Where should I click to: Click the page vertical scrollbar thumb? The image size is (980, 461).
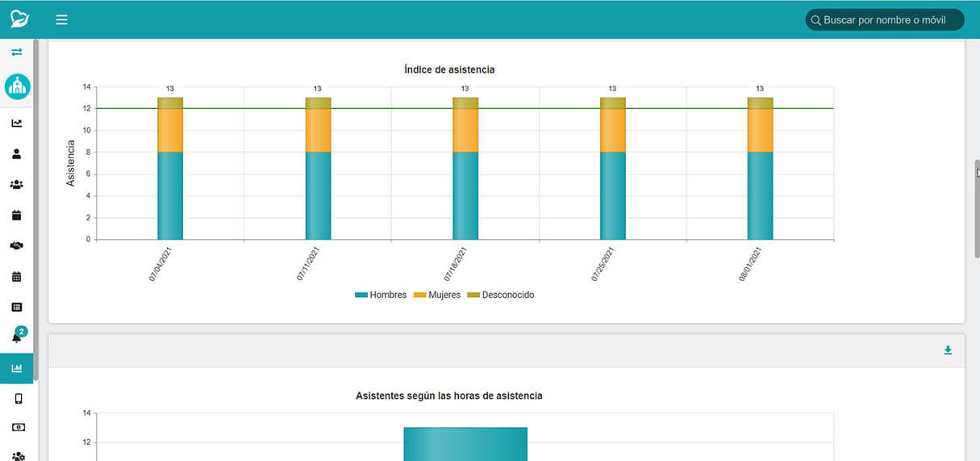tap(977, 208)
